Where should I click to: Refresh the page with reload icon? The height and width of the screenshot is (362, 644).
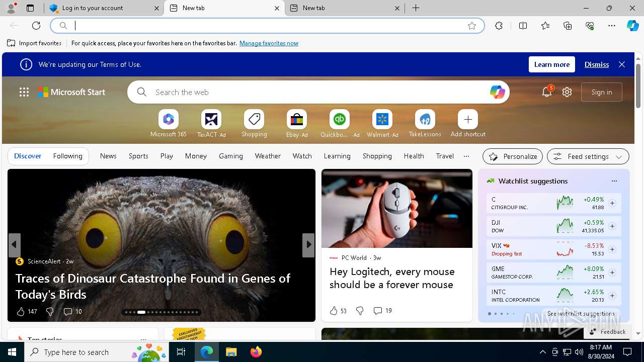[x=36, y=26]
